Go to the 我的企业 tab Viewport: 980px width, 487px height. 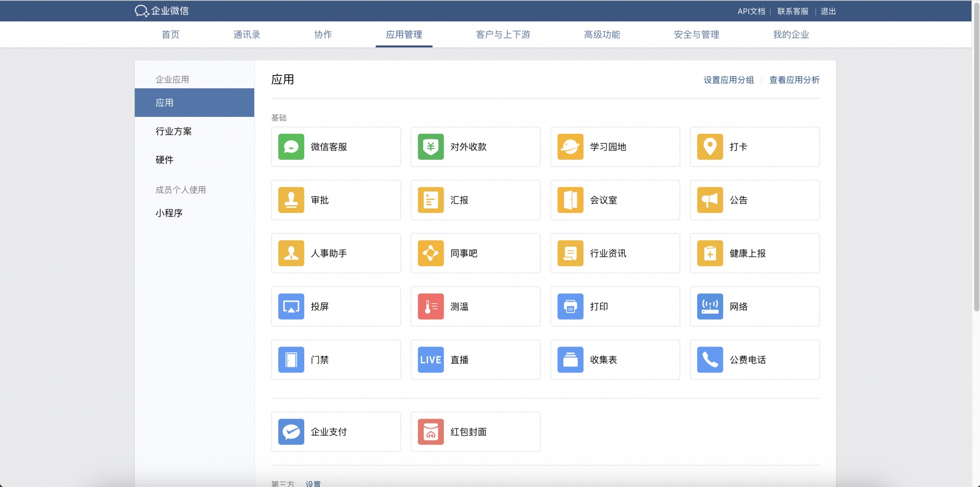tap(791, 35)
